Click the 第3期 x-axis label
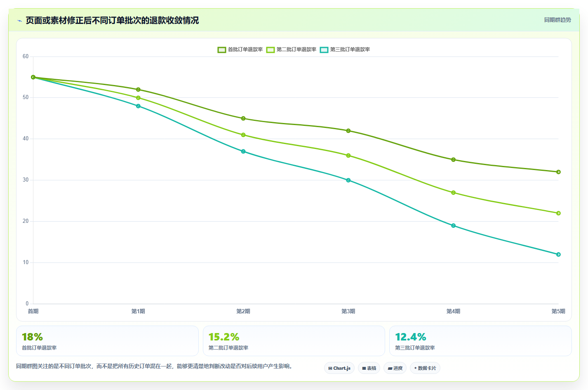The height and width of the screenshot is (390, 588). point(348,311)
